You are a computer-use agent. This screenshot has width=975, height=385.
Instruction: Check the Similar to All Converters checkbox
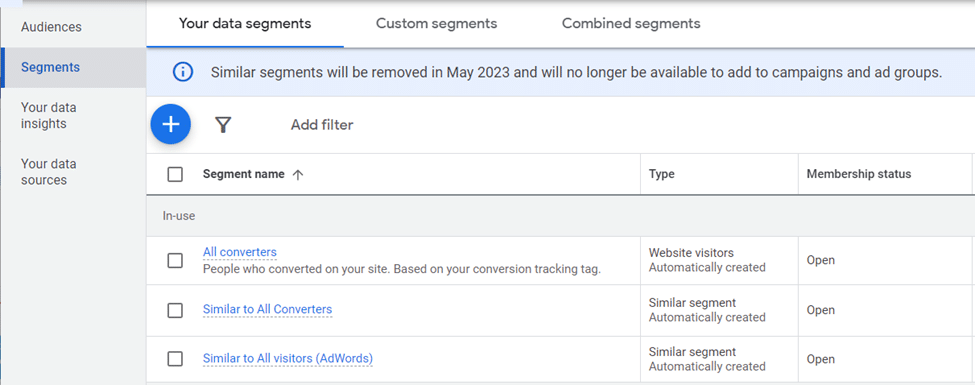point(175,310)
